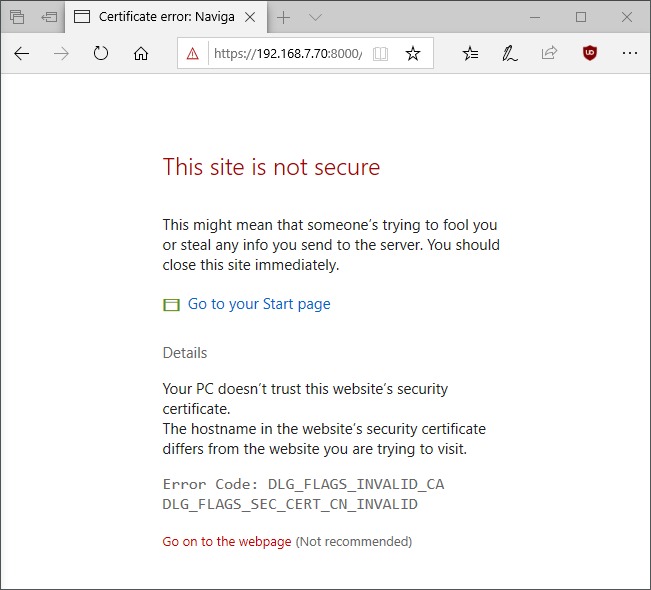Add this page to favorites with star
The height and width of the screenshot is (590, 651).
pyautogui.click(x=413, y=54)
